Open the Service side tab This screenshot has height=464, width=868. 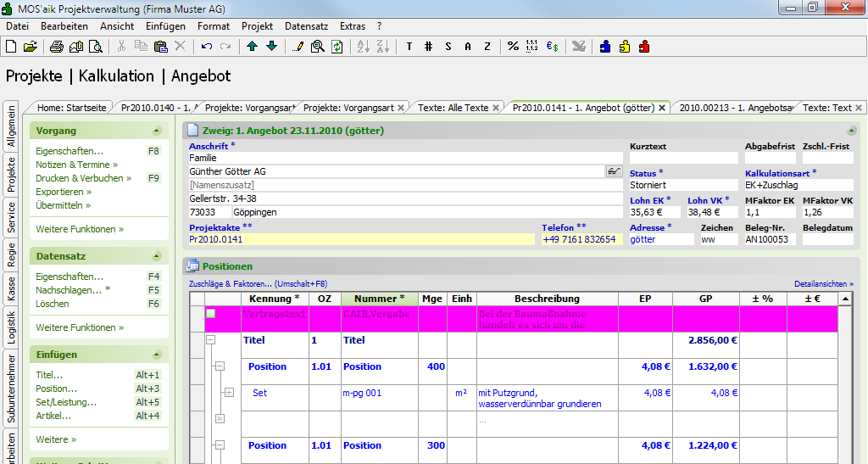point(11,218)
